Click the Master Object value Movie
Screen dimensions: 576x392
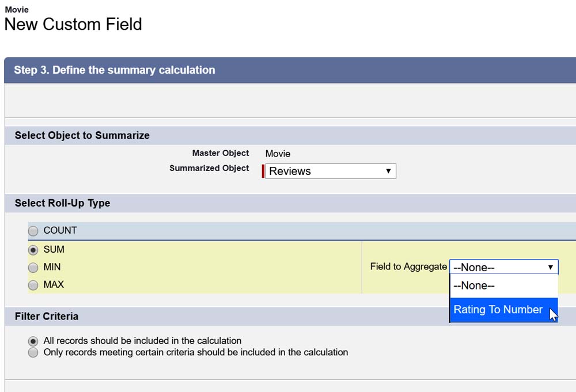(x=278, y=154)
